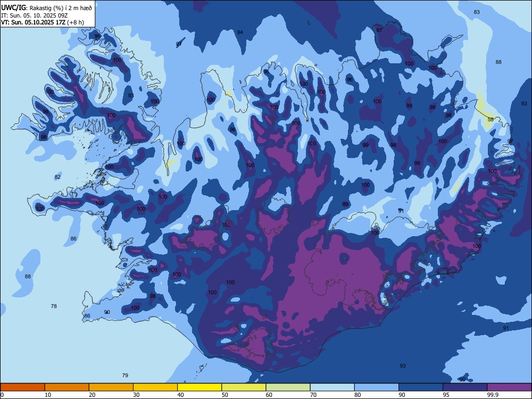Click the humidity value "82" on the map

tap(57, 177)
